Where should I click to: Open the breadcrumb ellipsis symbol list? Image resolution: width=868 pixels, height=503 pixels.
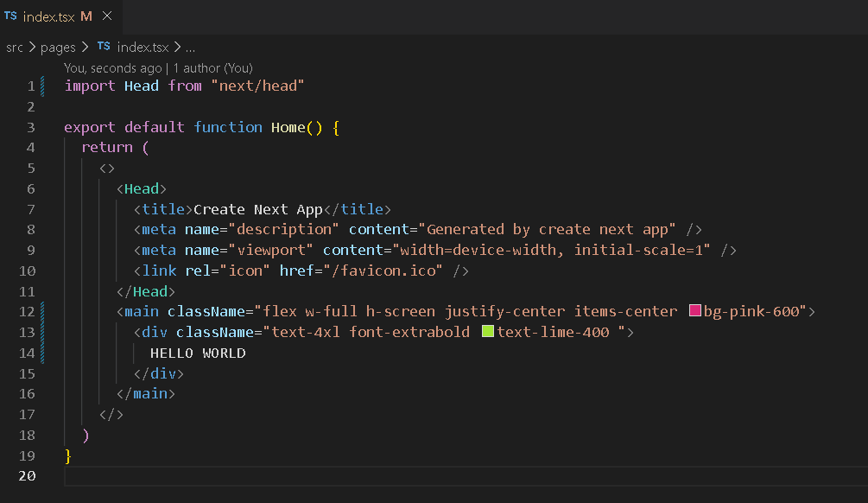point(191,47)
